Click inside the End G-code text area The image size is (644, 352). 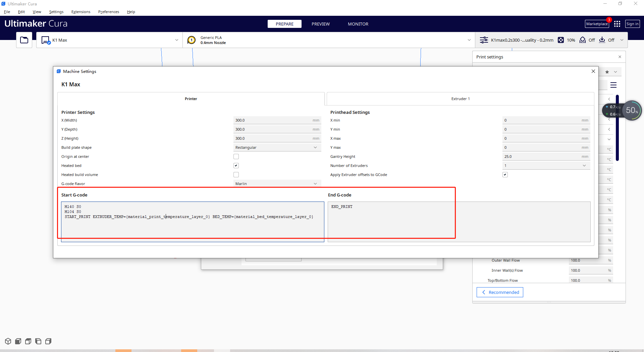point(459,222)
